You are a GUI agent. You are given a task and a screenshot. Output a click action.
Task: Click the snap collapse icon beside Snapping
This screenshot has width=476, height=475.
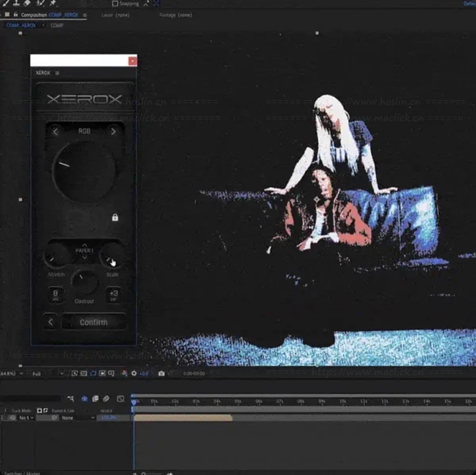coord(146,4)
